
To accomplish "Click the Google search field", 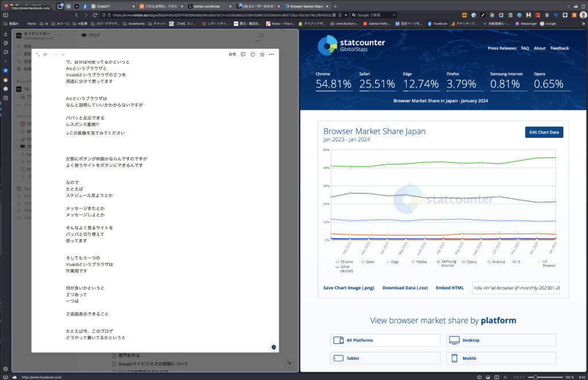I will coord(373,15).
